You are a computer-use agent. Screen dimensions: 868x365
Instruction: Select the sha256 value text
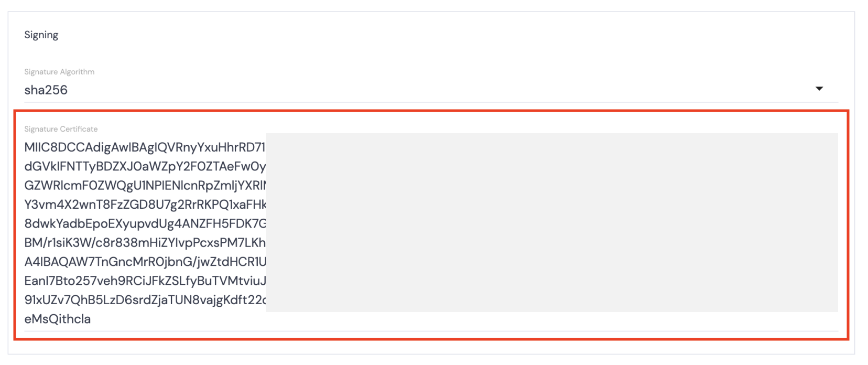46,90
